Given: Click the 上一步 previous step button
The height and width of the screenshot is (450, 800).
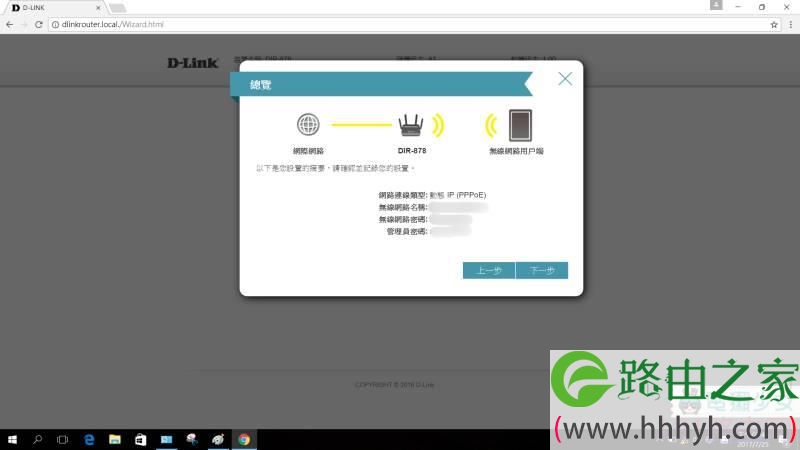Looking at the screenshot, I should click(489, 270).
